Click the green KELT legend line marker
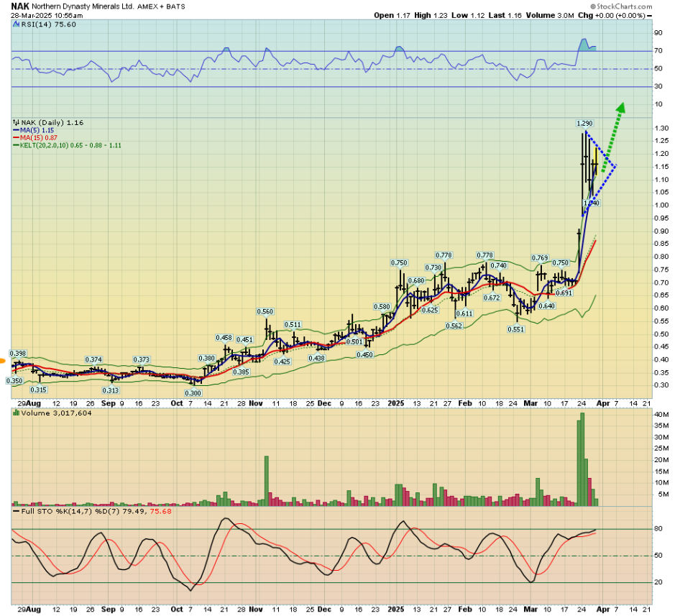The height and width of the screenshot is (616, 680). (16, 145)
